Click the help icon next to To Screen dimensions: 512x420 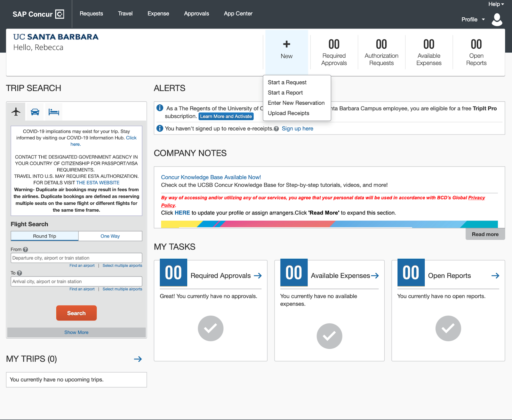pyautogui.click(x=20, y=273)
